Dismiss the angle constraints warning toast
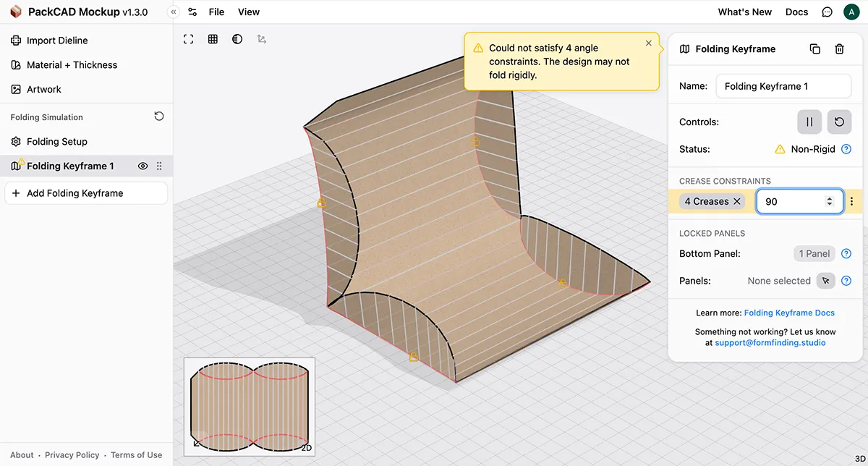The height and width of the screenshot is (466, 868). pos(649,43)
